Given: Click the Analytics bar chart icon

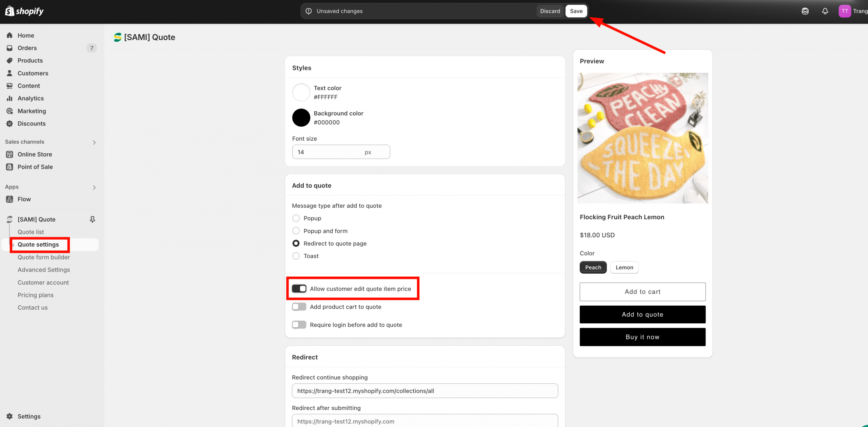Looking at the screenshot, I should (x=9, y=98).
